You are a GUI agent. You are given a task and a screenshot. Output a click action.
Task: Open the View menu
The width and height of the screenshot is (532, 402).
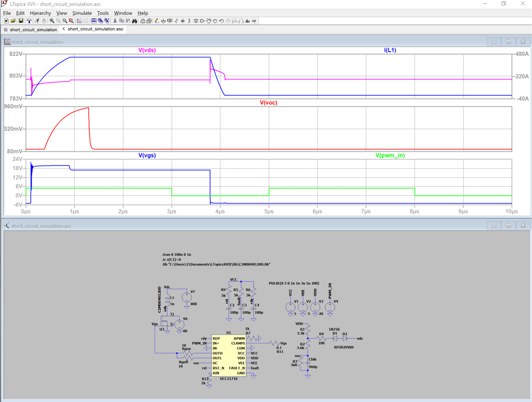point(61,13)
